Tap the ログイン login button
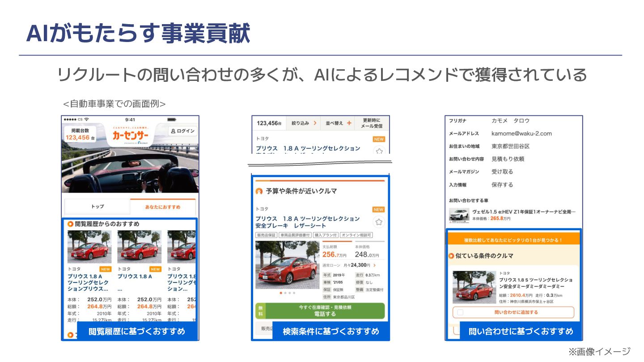 pyautogui.click(x=182, y=131)
